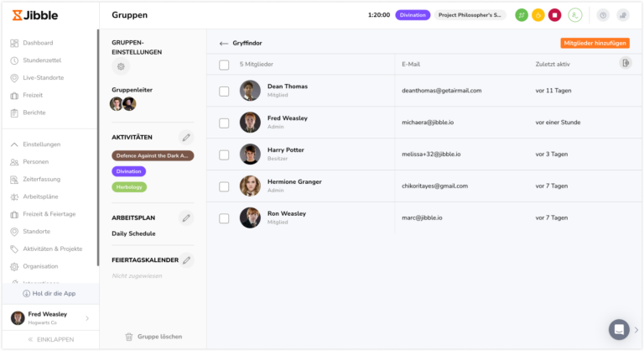Open Freizeit in the upper sidebar
Screen dimensions: 644x351
(x=33, y=95)
